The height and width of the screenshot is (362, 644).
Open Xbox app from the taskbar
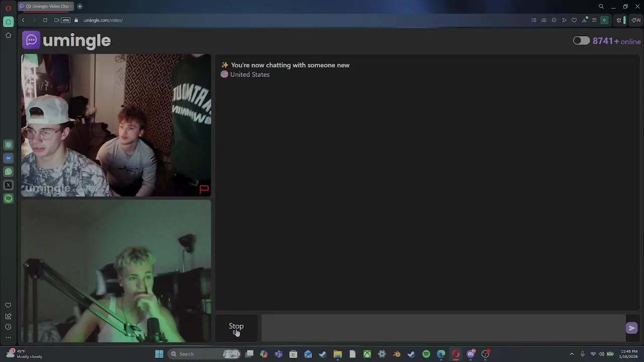point(367,354)
